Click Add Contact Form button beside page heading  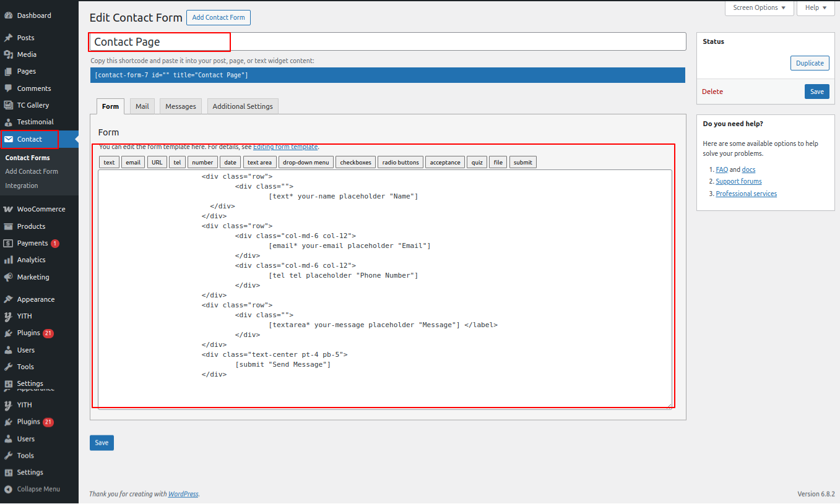[219, 17]
